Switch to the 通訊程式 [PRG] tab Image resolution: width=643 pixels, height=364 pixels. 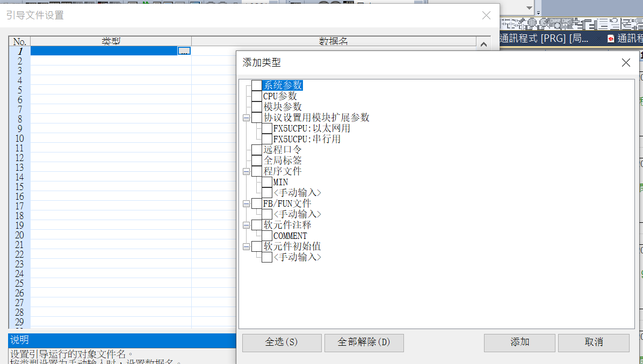point(543,38)
